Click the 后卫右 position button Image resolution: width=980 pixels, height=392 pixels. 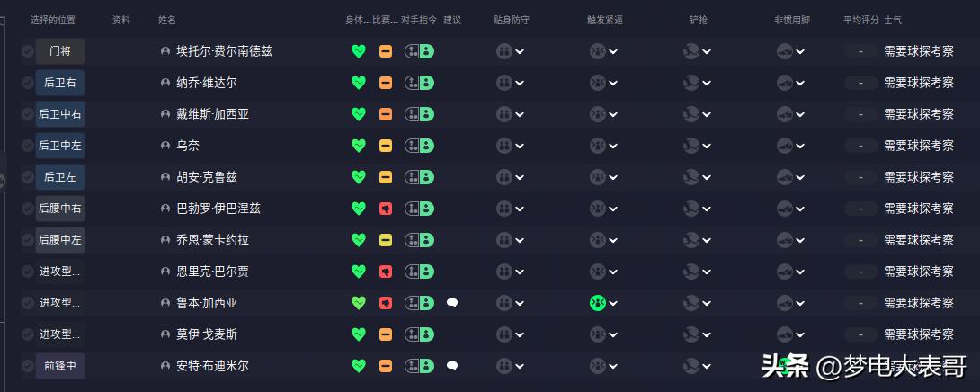[60, 83]
